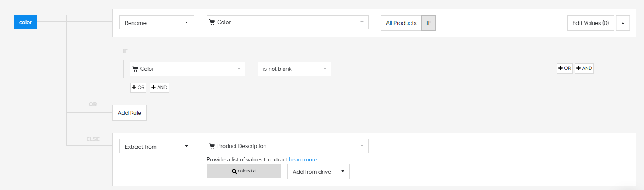Add AND group below Color condition
Screen dimensions: 644x190
(159, 87)
